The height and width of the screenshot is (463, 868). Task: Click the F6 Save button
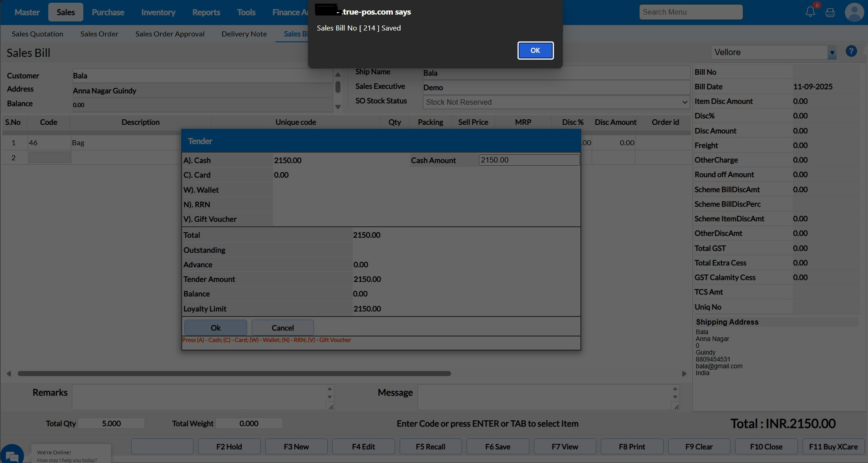pyautogui.click(x=497, y=447)
